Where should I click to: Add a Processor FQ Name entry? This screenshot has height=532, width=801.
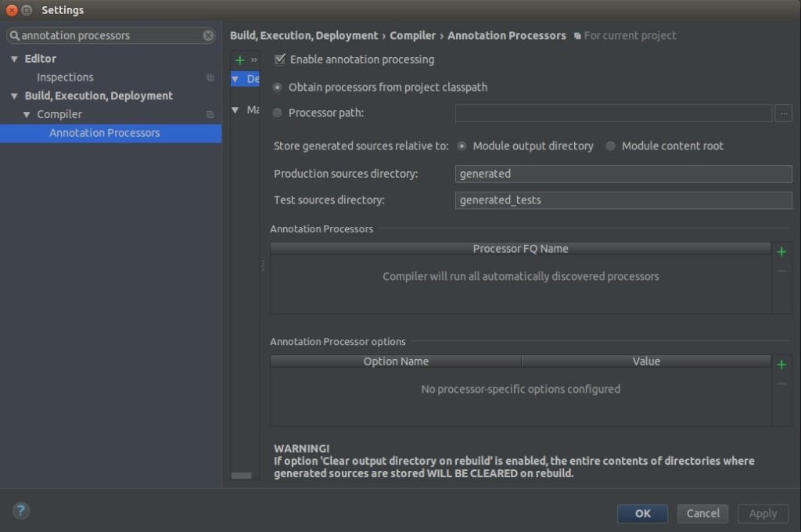point(780,252)
